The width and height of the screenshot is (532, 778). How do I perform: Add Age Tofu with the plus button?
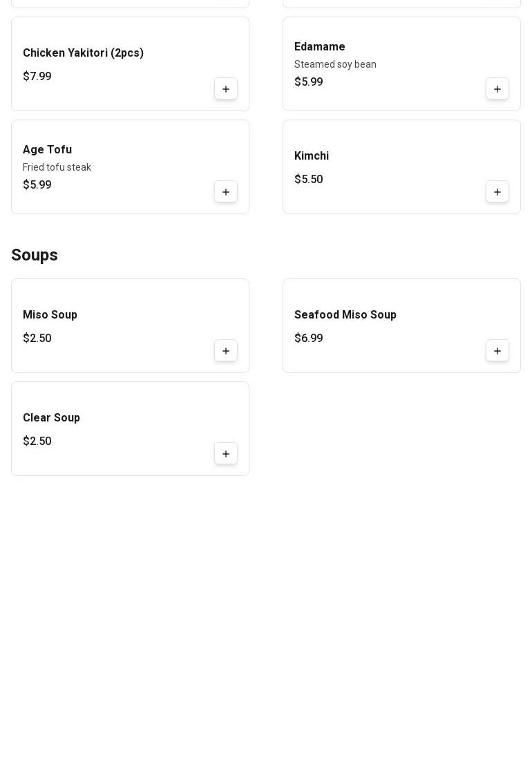[x=226, y=192]
